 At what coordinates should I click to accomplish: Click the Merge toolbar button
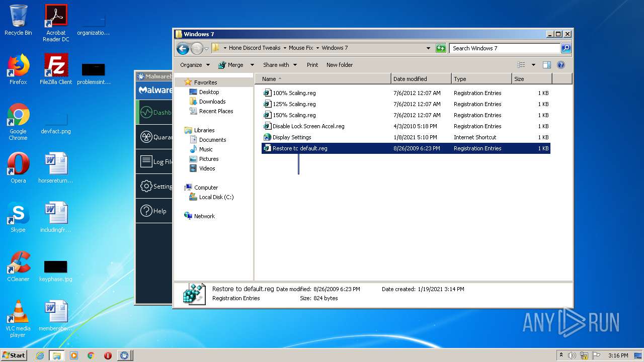tap(231, 65)
